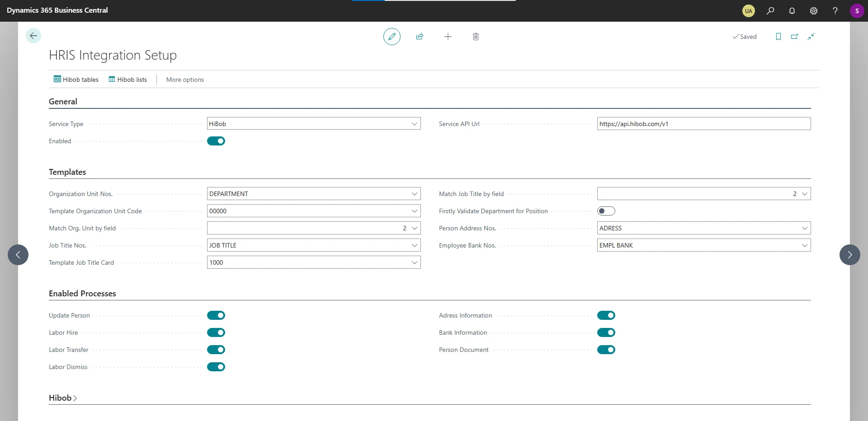
Task: Toggle the Bank Information switch
Action: click(606, 332)
